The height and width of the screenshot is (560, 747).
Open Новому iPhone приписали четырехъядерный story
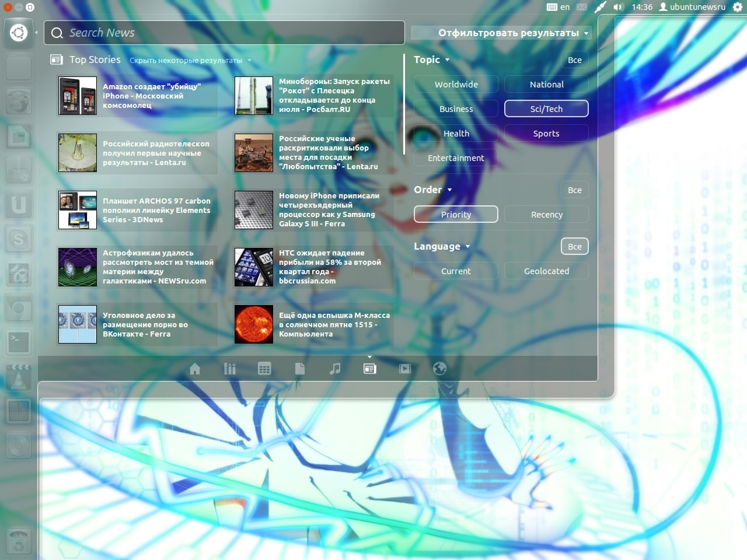coord(314,210)
